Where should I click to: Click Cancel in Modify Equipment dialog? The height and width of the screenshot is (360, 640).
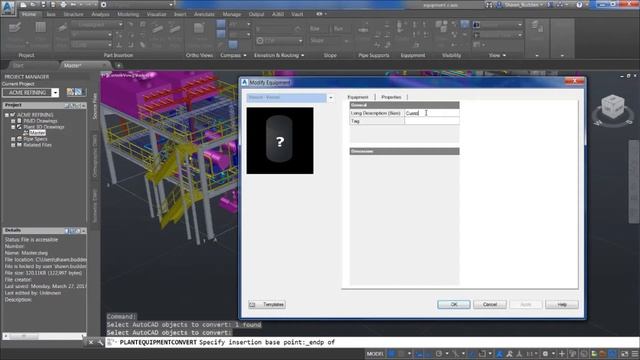click(x=489, y=304)
